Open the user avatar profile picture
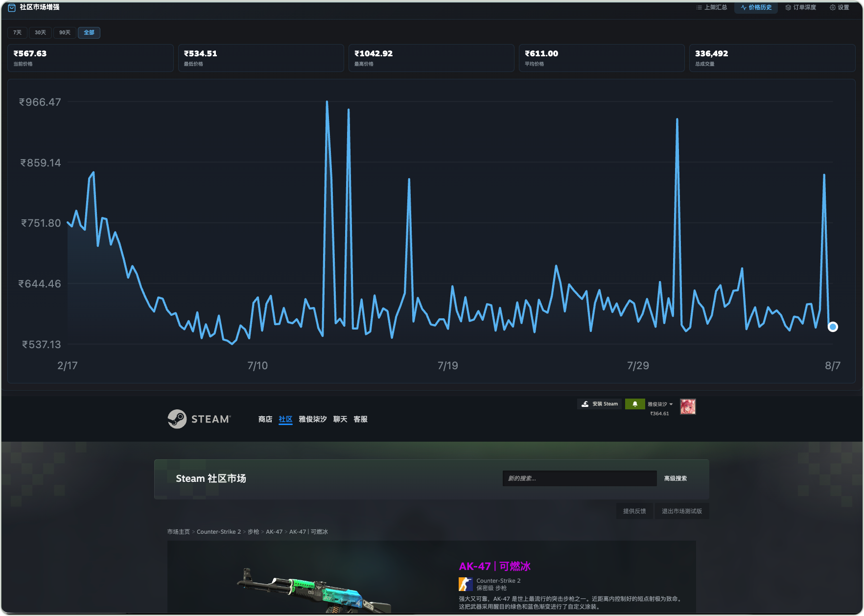This screenshot has width=864, height=616. 688,406
